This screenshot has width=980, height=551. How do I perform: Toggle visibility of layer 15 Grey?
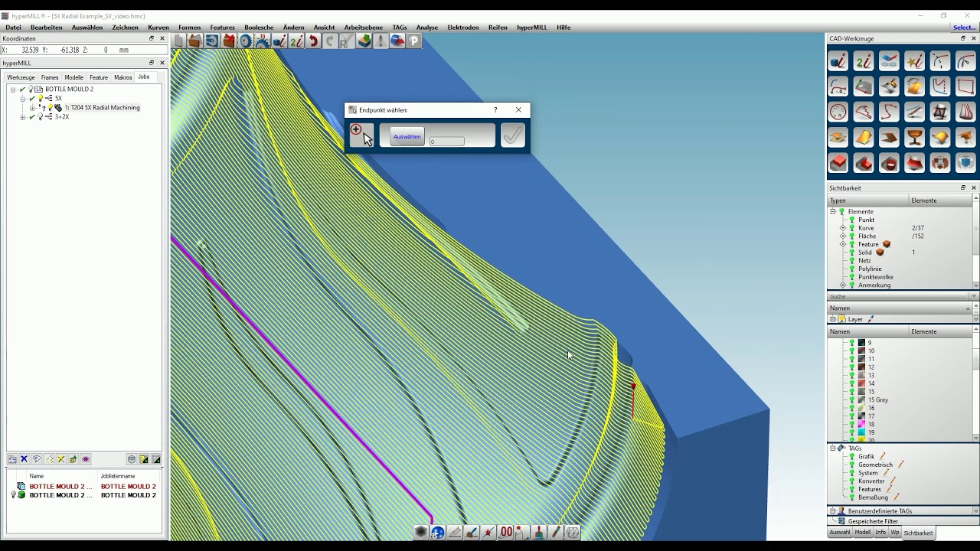[851, 400]
